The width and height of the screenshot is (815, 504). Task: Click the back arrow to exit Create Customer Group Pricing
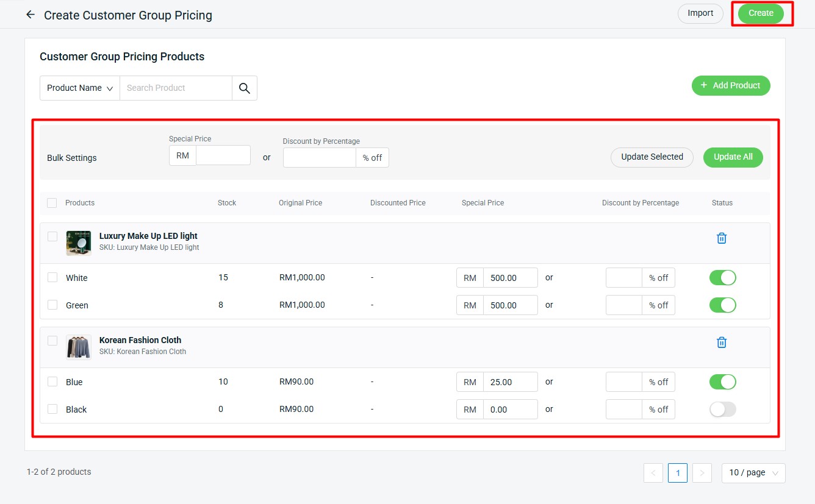[x=30, y=14]
